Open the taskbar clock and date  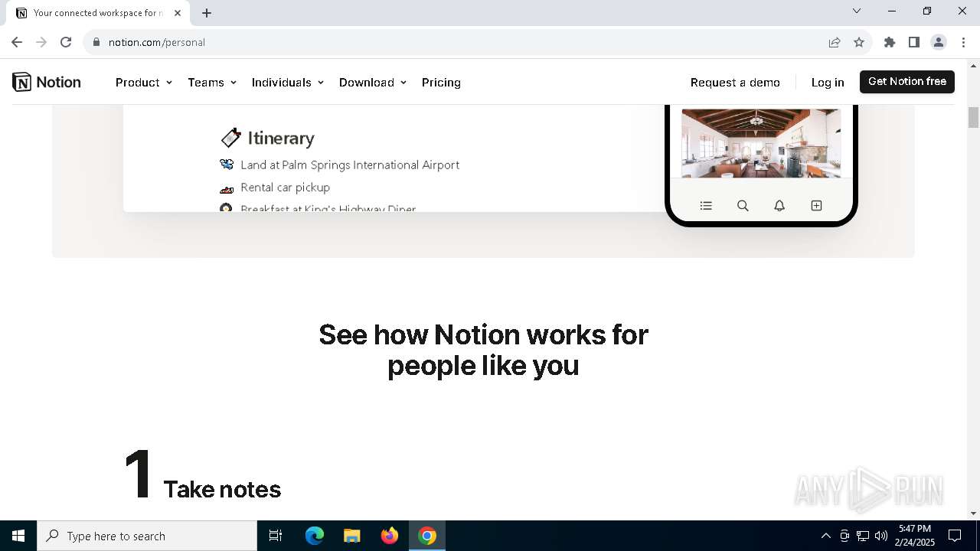pos(915,536)
